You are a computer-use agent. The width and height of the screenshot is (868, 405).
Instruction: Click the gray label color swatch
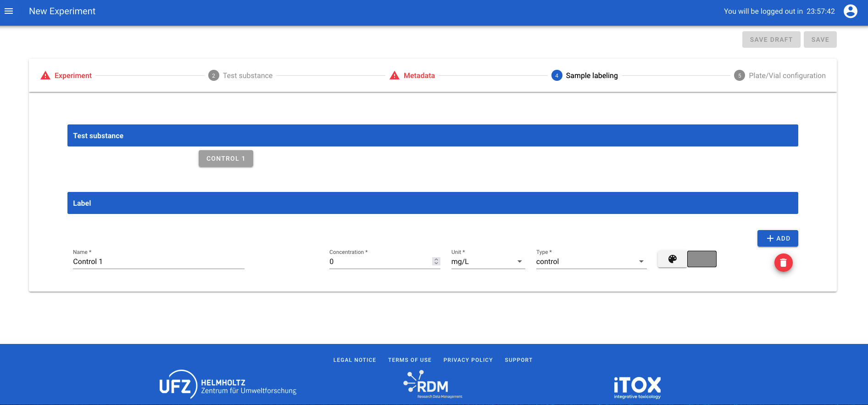tap(701, 259)
